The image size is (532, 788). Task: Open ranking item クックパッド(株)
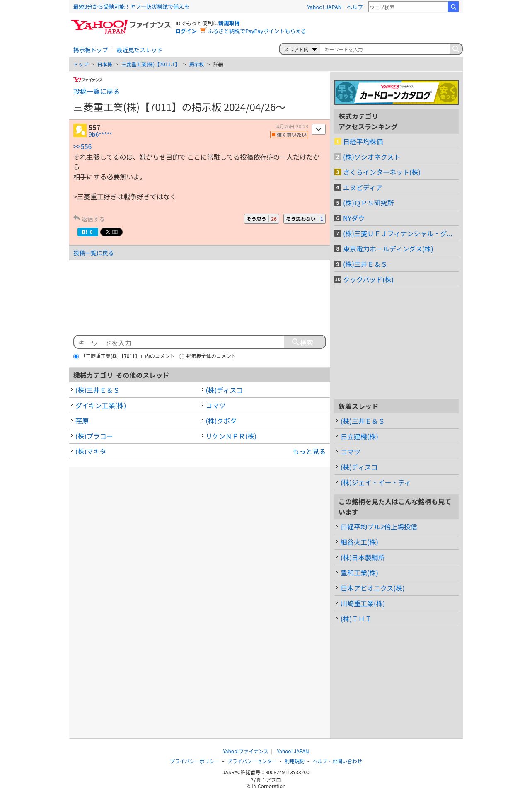click(x=368, y=280)
